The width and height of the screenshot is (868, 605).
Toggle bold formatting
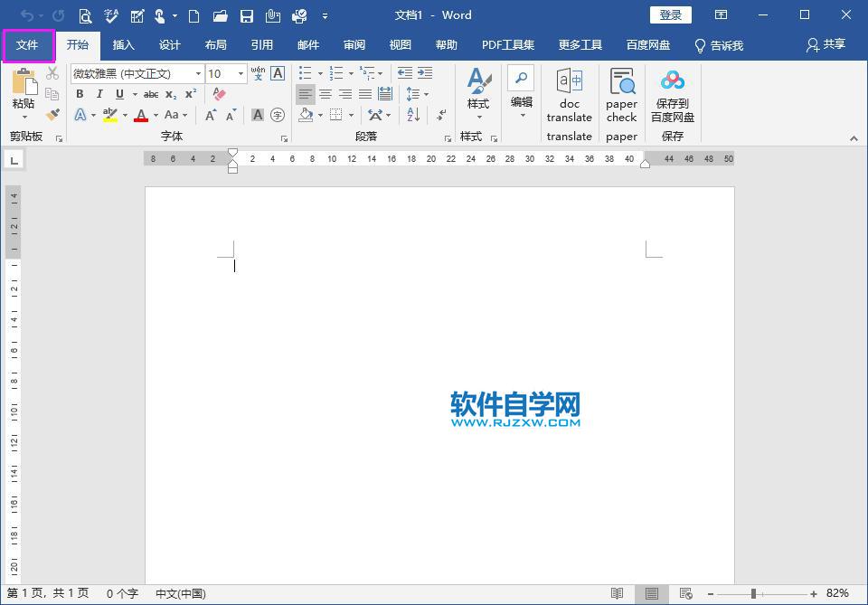pyautogui.click(x=80, y=94)
